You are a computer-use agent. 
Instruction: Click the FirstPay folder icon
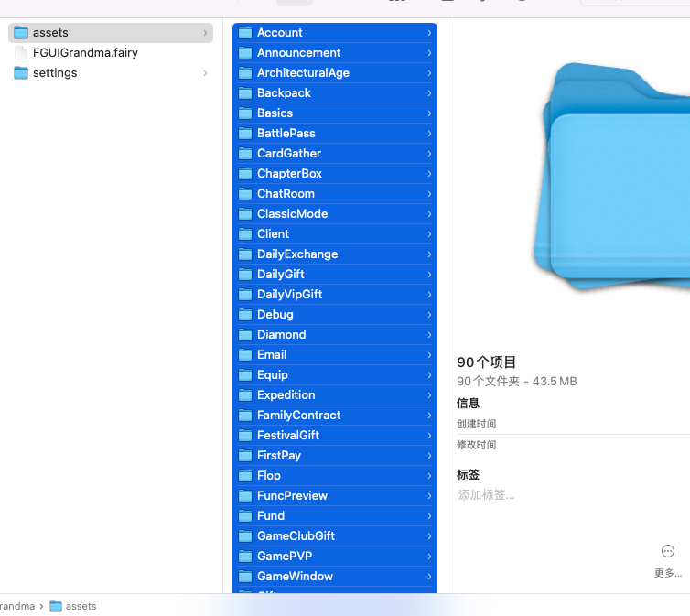click(x=245, y=456)
